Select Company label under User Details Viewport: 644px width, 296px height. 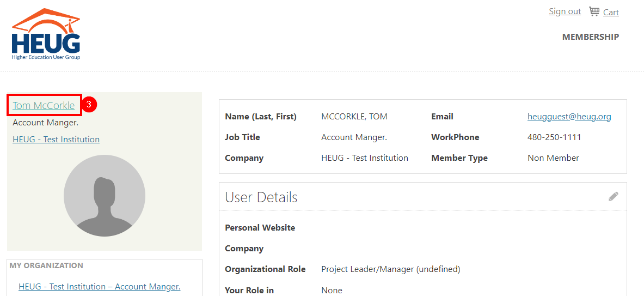[244, 249]
